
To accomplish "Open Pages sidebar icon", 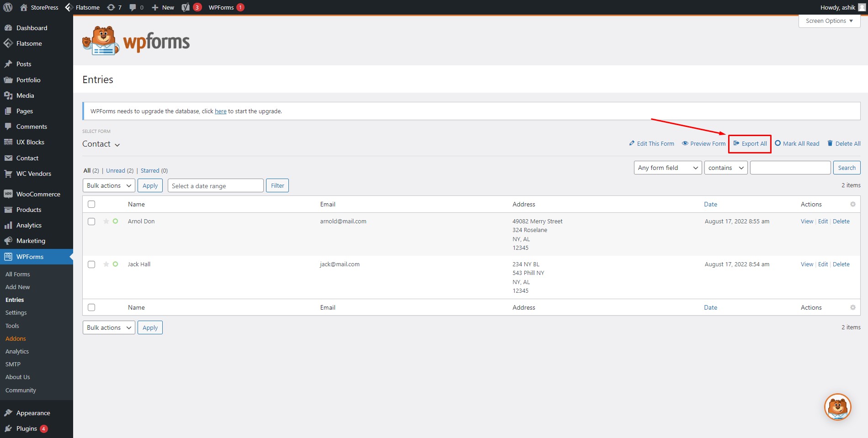I will pos(8,111).
